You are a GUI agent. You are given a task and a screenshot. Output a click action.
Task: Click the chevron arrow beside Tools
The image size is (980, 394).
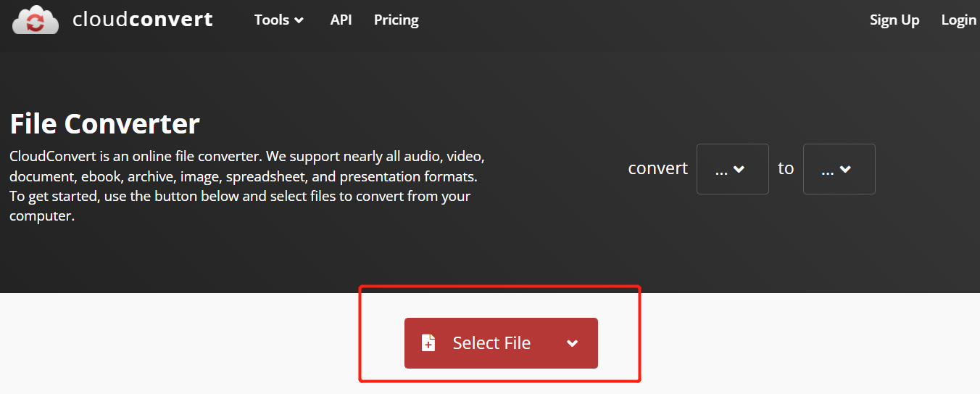pyautogui.click(x=299, y=21)
